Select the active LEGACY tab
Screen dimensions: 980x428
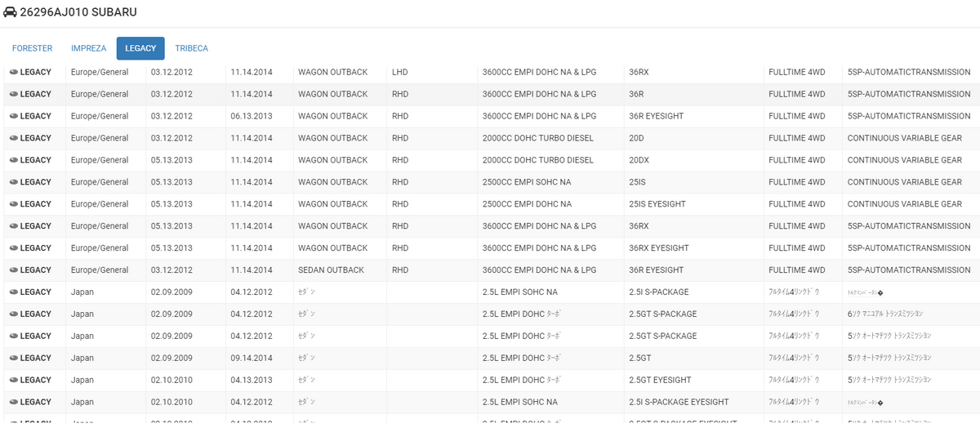[140, 48]
